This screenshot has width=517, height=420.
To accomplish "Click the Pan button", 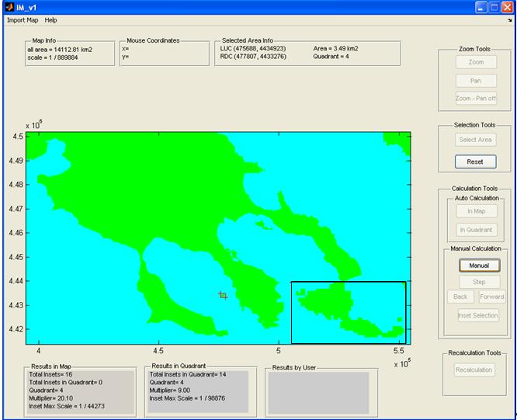I will [476, 81].
